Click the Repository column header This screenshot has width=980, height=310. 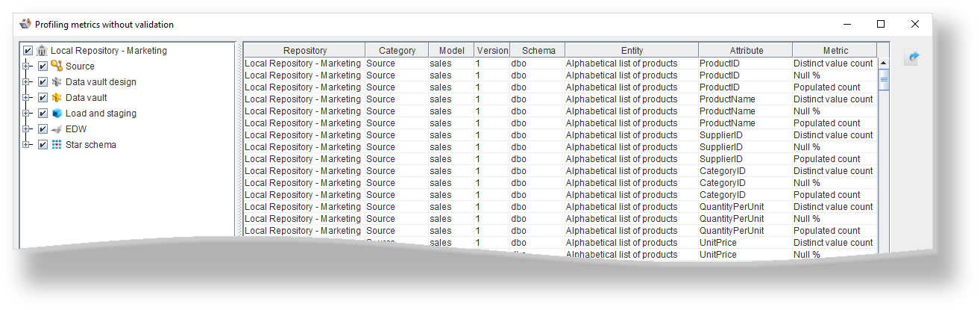coord(304,51)
